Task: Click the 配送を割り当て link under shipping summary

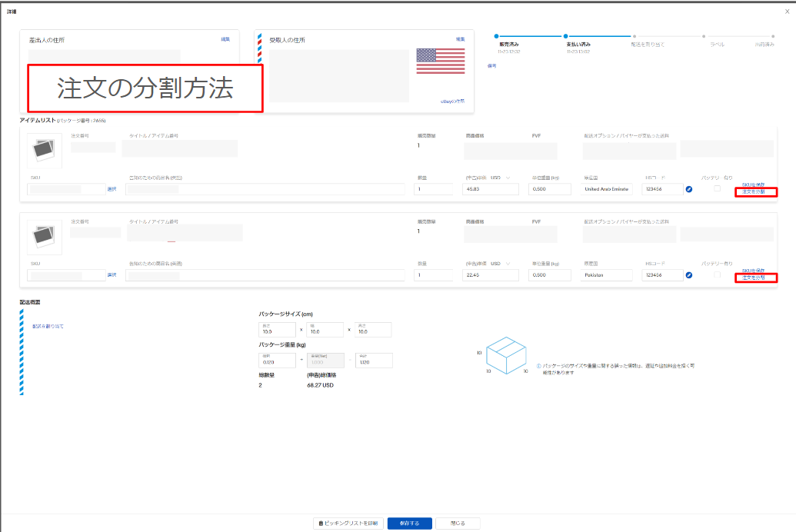Action: pyautogui.click(x=48, y=327)
